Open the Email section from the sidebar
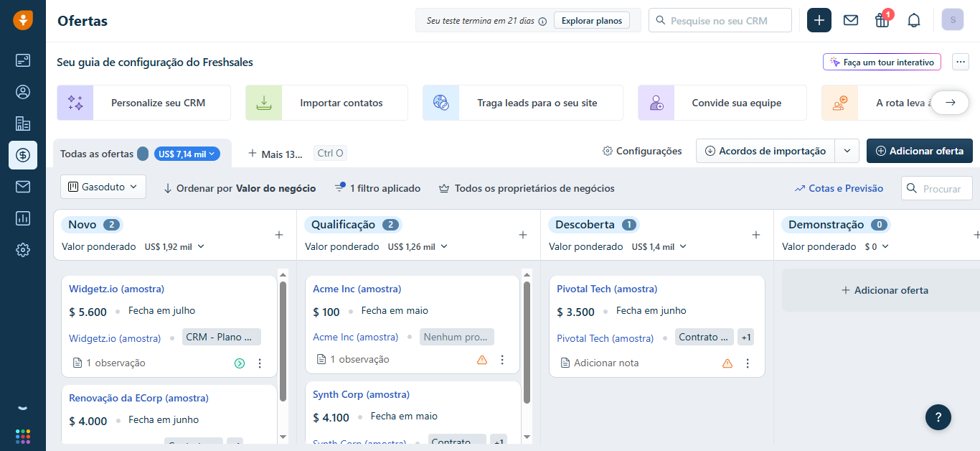This screenshot has width=980, height=451. click(22, 186)
